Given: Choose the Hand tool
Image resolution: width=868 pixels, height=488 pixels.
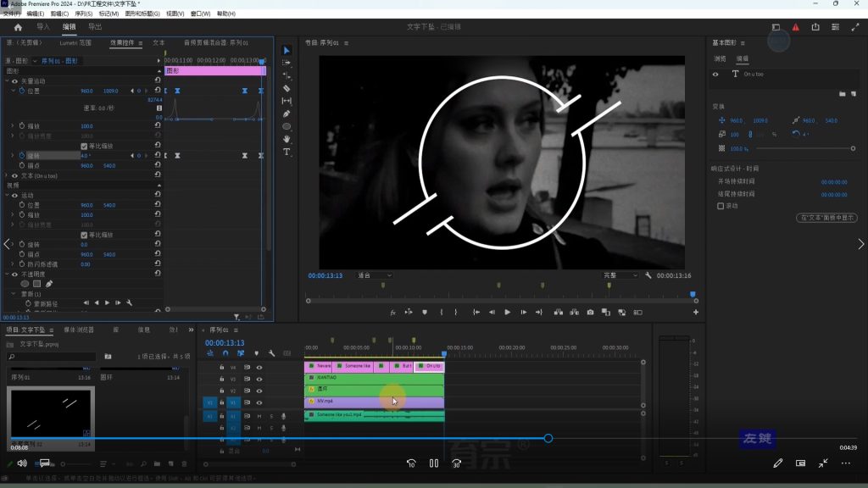Looking at the screenshot, I should (x=287, y=139).
